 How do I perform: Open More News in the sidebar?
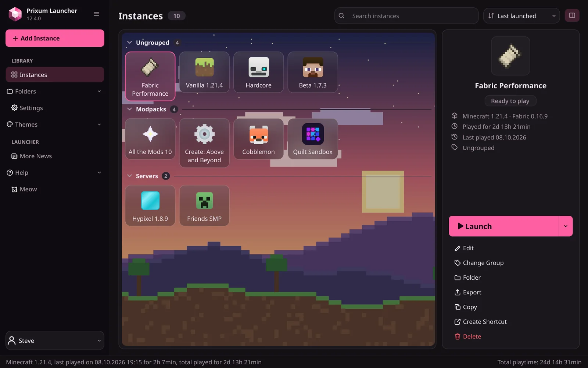[x=55, y=156]
